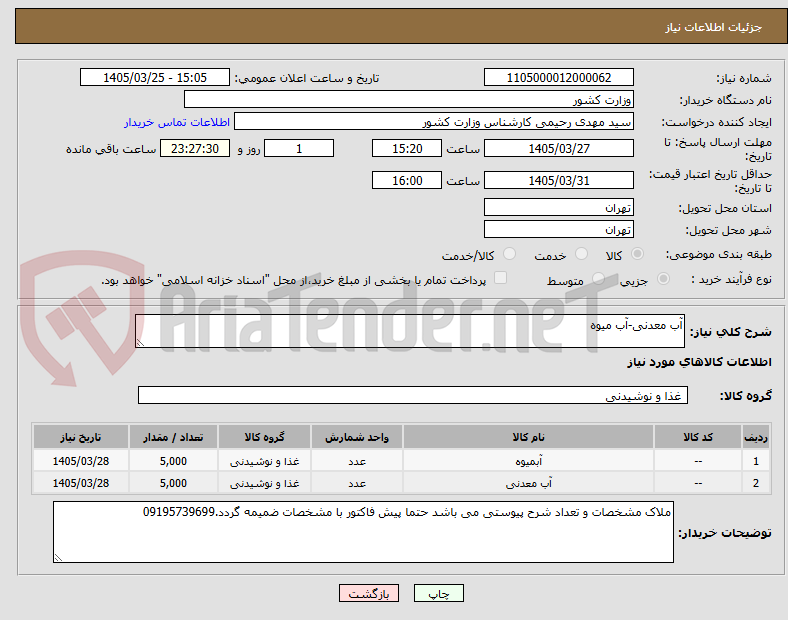Click the اطلاعات کالاهای مورد نیاز heading
This screenshot has width=788, height=620.
click(699, 362)
